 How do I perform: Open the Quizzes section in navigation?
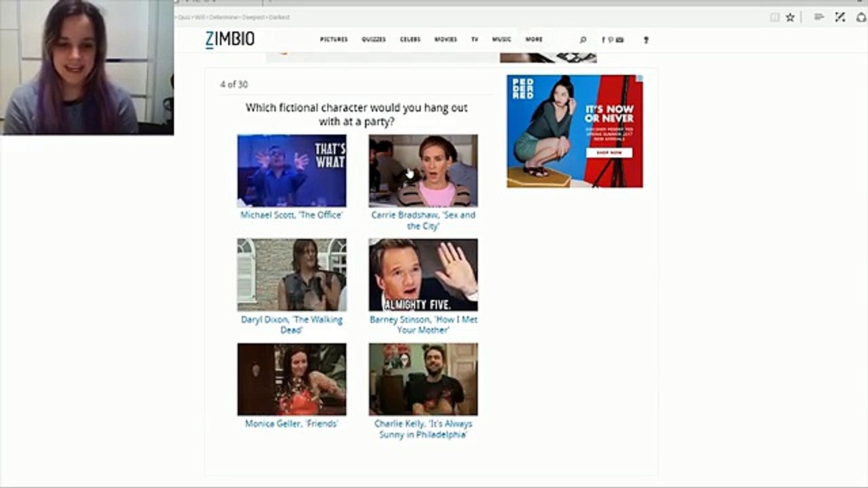374,40
